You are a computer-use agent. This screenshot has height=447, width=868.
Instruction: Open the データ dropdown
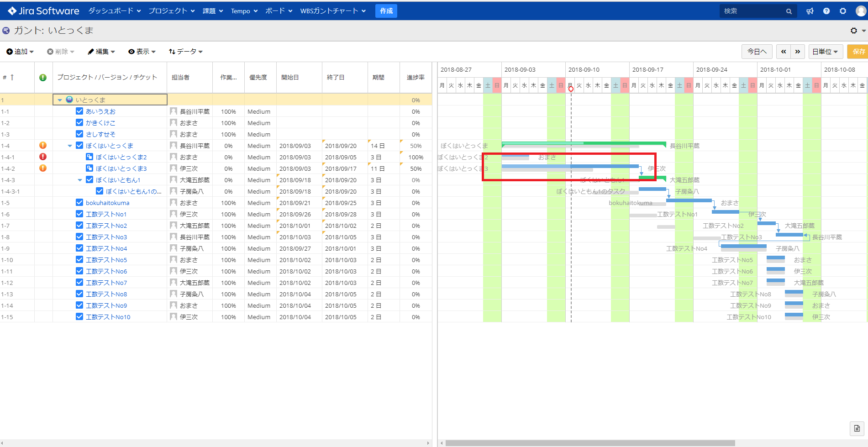coord(186,52)
